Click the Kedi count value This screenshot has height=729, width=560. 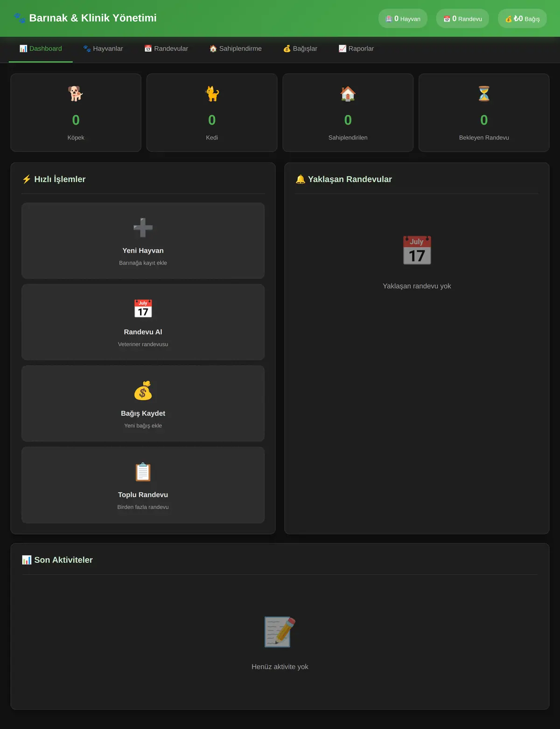point(212,120)
